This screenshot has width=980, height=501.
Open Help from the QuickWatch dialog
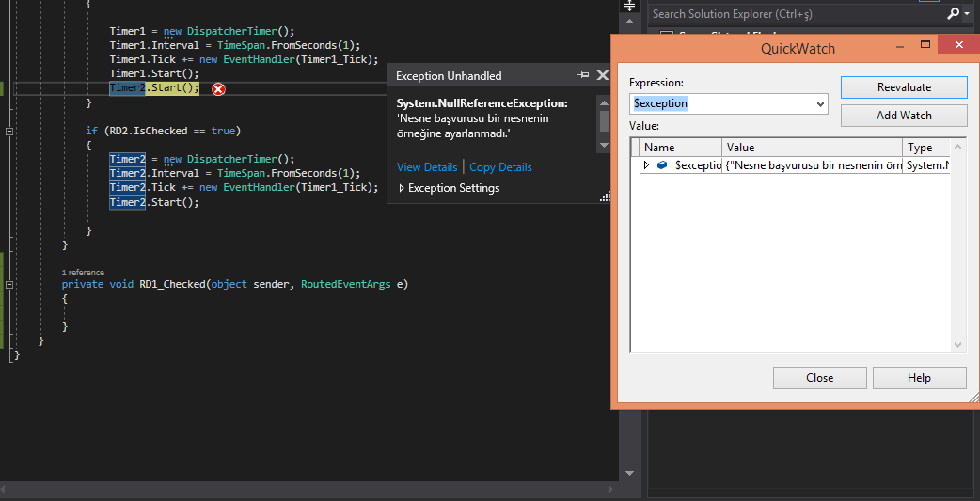[x=919, y=378]
